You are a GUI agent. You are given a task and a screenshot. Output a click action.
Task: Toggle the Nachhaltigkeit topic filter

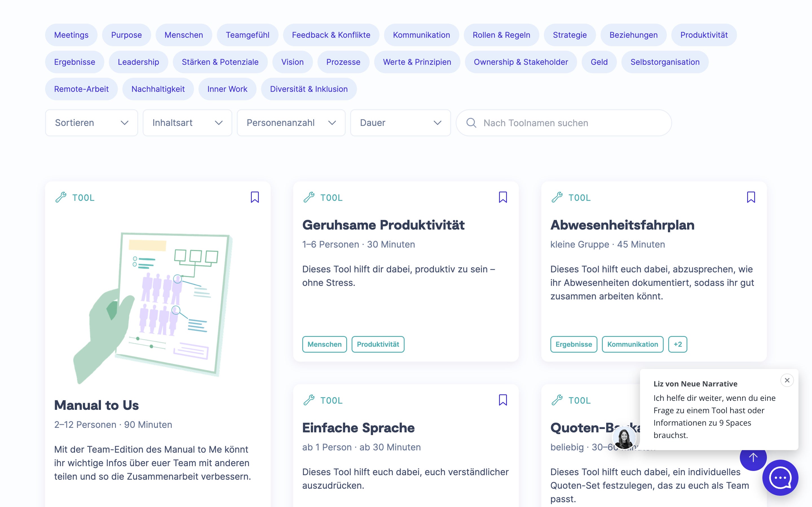[158, 89]
